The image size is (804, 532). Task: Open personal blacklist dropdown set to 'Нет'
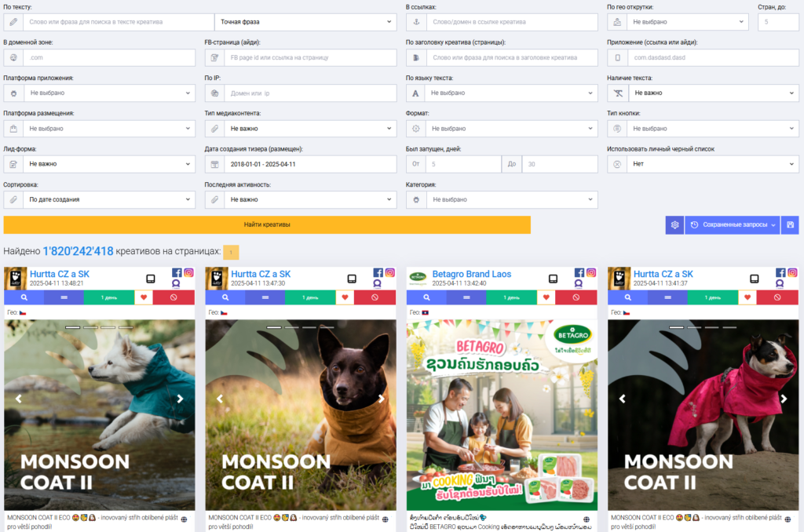(713, 164)
